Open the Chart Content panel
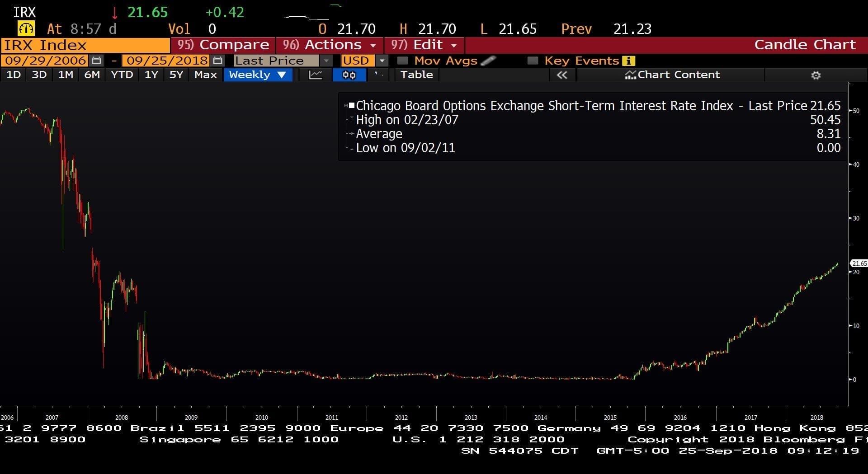868x474 pixels. (672, 75)
